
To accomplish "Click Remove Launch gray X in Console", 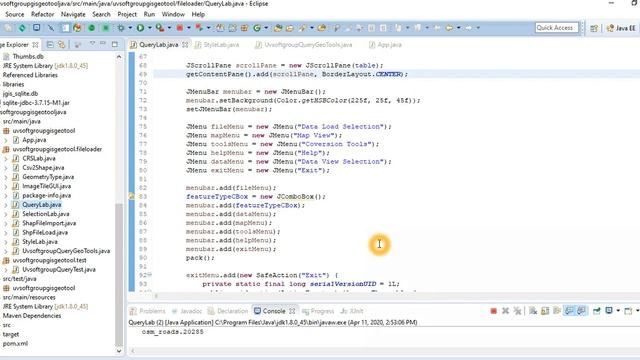I will [505, 311].
